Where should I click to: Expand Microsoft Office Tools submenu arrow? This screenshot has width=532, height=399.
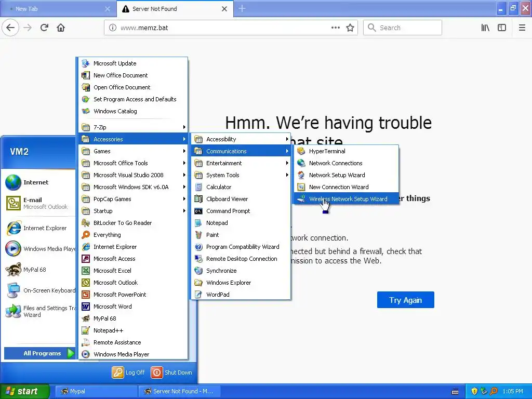[x=184, y=163]
